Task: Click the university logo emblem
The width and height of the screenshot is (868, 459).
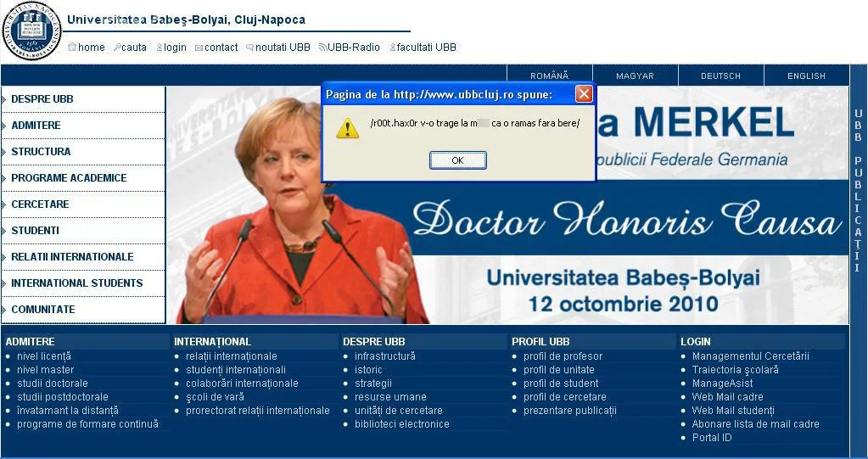Action: 31,31
